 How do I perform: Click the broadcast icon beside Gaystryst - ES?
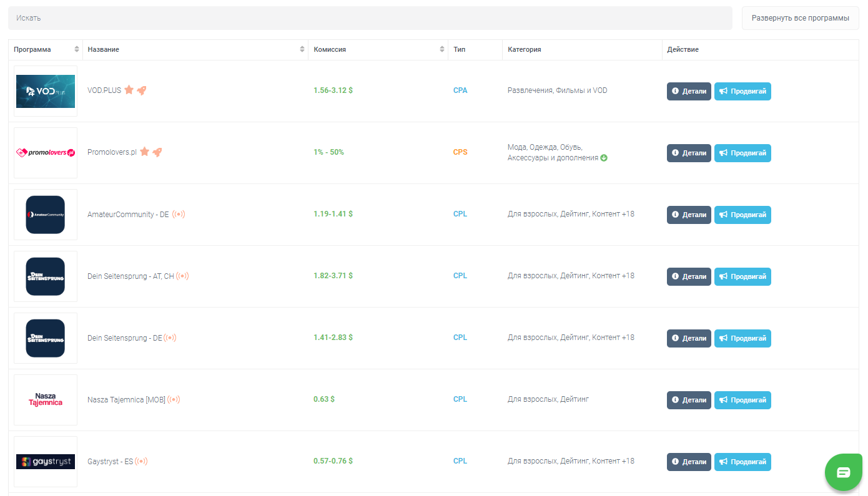point(141,461)
